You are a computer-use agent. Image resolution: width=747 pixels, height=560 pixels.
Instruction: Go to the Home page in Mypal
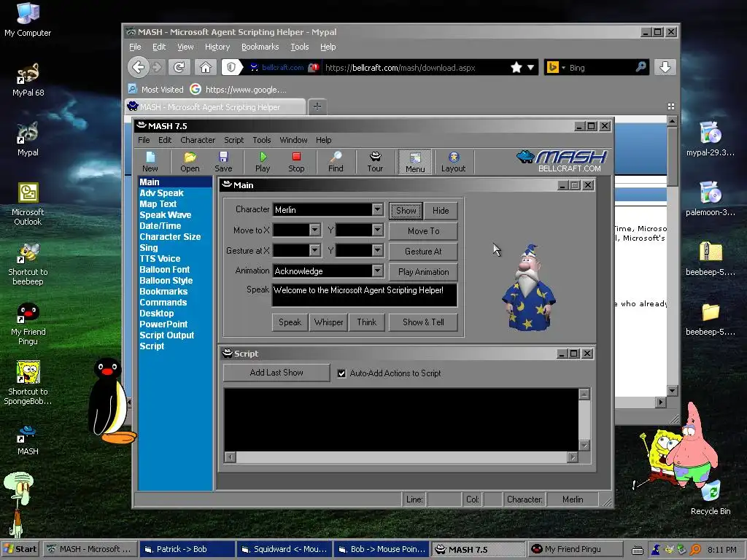[205, 67]
